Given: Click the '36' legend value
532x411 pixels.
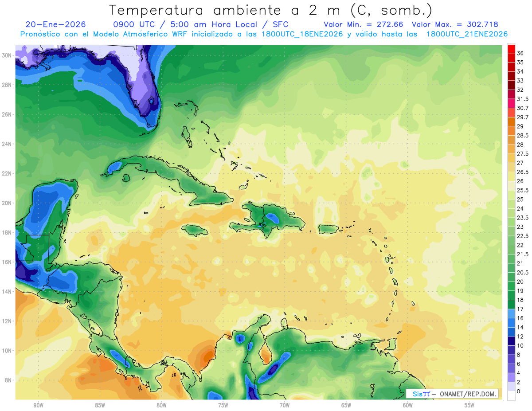Looking at the screenshot, I should (x=520, y=53).
